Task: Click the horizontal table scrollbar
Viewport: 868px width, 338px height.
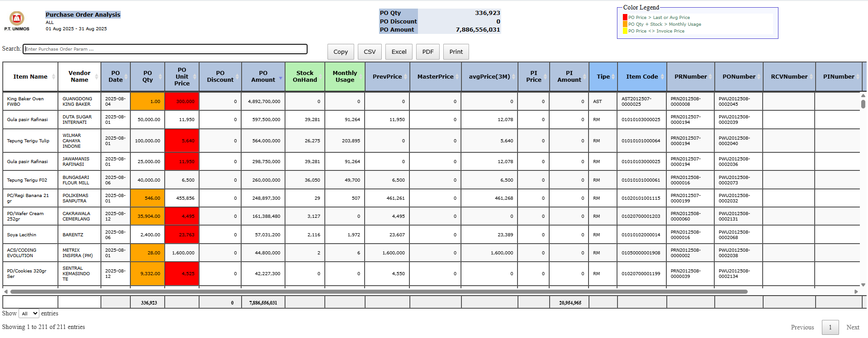Action: 378,292
